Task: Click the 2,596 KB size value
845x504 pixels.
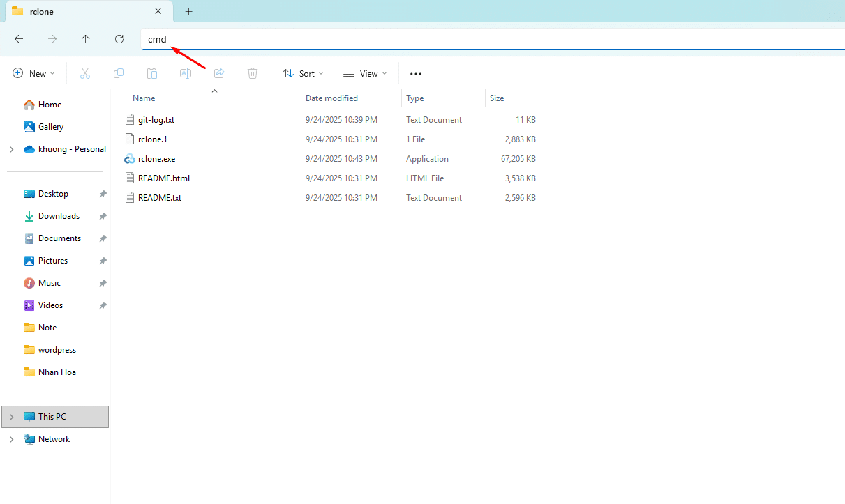Action: click(521, 198)
